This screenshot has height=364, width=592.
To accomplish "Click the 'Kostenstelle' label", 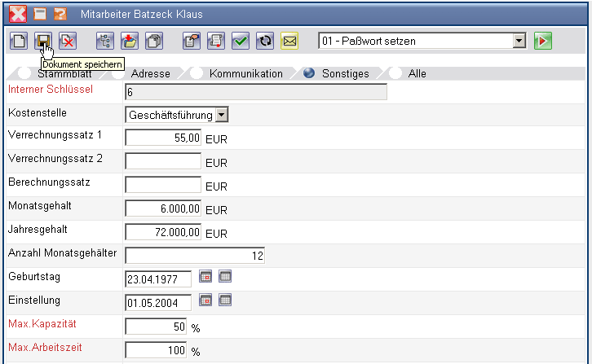I will click(x=38, y=112).
